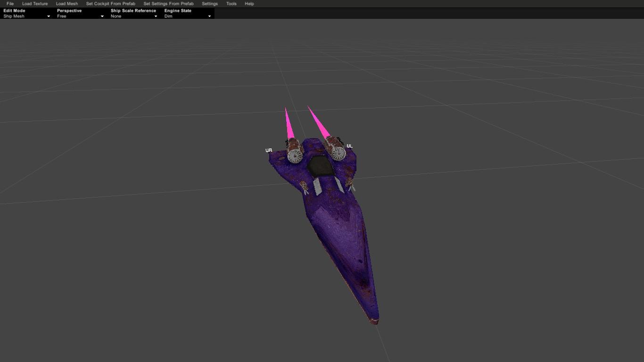Open the Tools menu

[231, 4]
